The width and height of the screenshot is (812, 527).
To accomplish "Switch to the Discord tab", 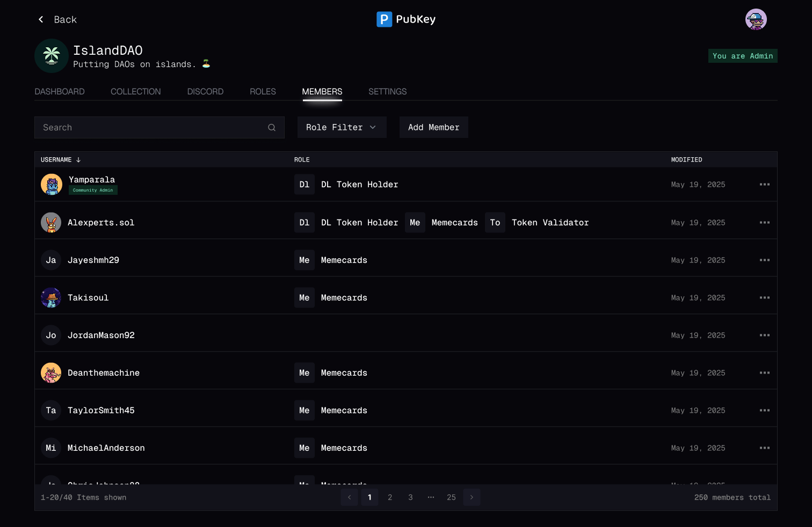I will pos(205,92).
